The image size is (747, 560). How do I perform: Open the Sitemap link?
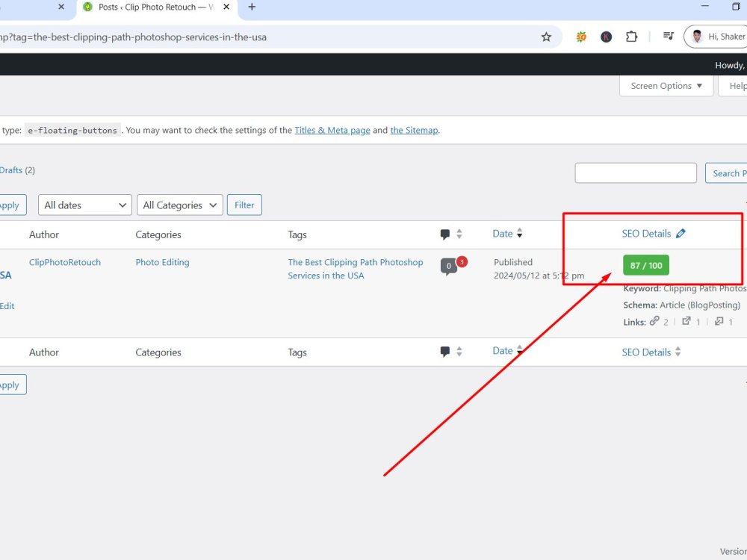point(414,130)
